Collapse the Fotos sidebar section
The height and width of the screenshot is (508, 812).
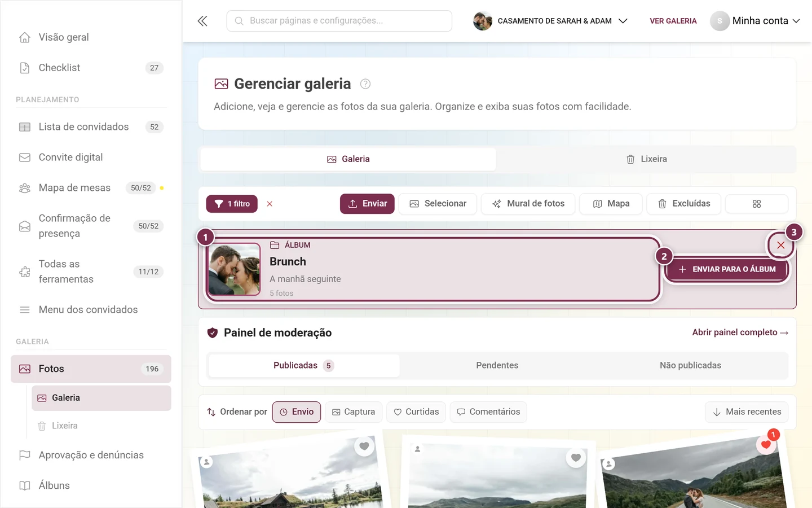(x=91, y=369)
